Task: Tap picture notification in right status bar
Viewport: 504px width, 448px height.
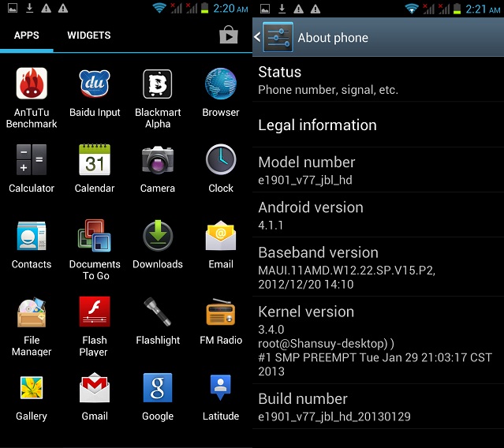Action: 265,9
